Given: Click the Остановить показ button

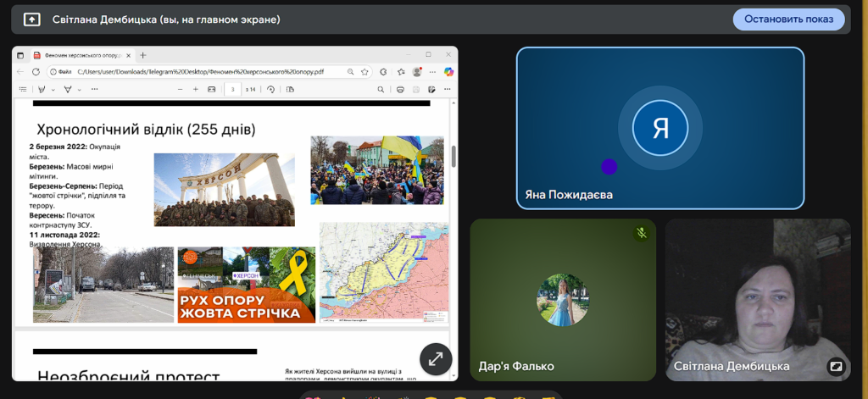Looking at the screenshot, I should tap(788, 19).
